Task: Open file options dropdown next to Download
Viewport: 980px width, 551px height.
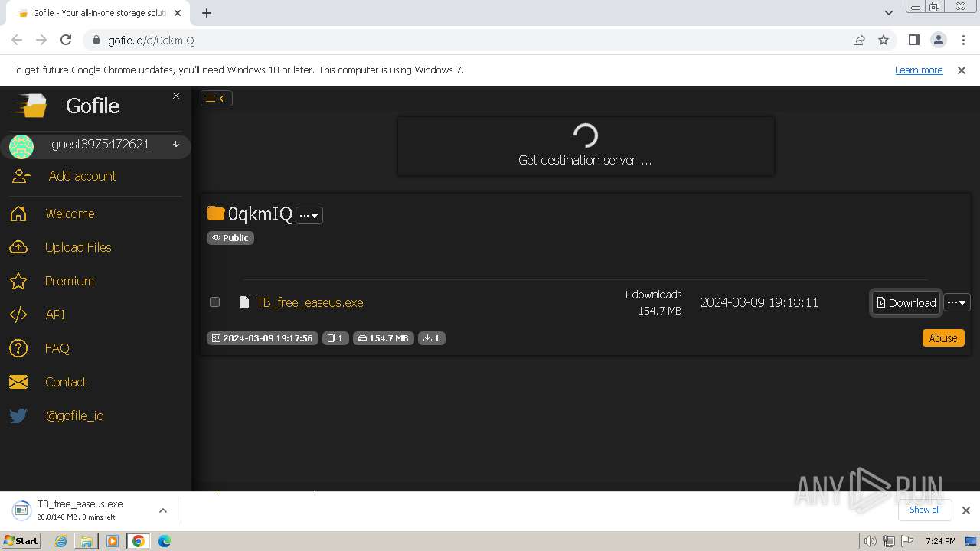Action: [x=957, y=302]
